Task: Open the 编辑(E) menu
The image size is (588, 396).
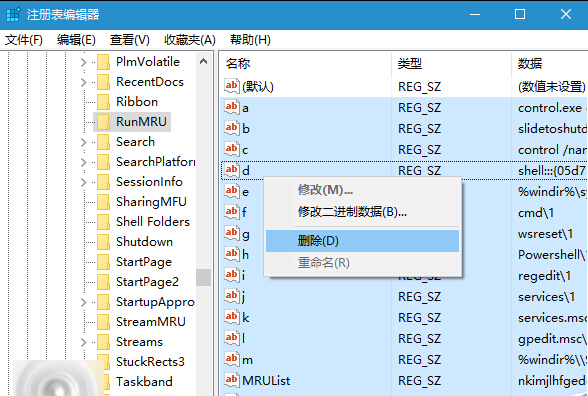Action: [76, 40]
